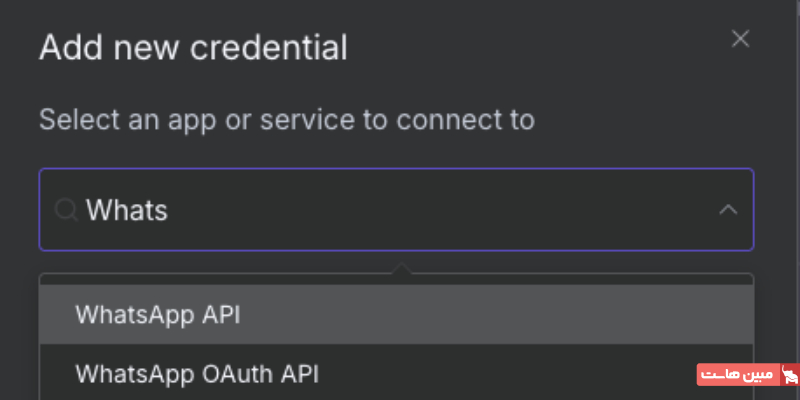800x400 pixels.
Task: Click the pointer notch above the results list
Action: (x=400, y=269)
